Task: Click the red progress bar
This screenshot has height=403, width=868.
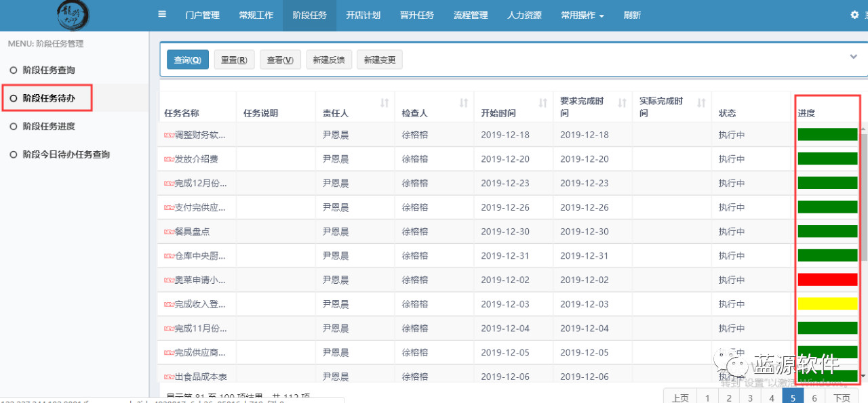Action: pos(827,279)
